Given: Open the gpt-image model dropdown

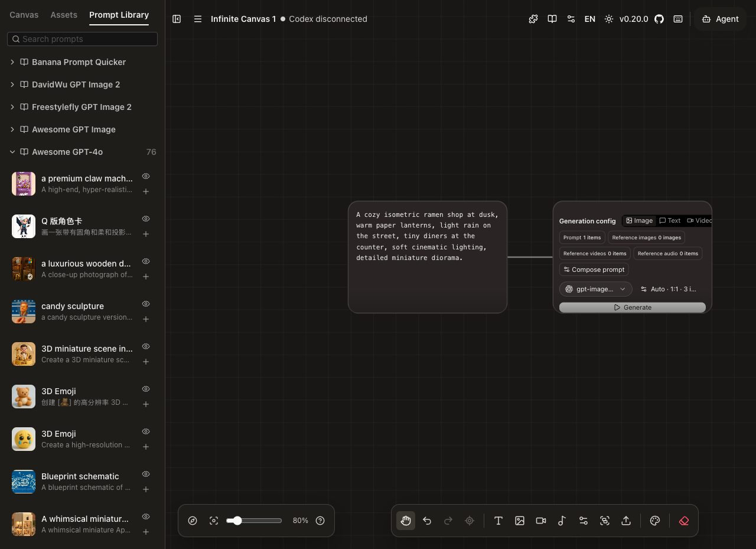Looking at the screenshot, I should pyautogui.click(x=595, y=289).
